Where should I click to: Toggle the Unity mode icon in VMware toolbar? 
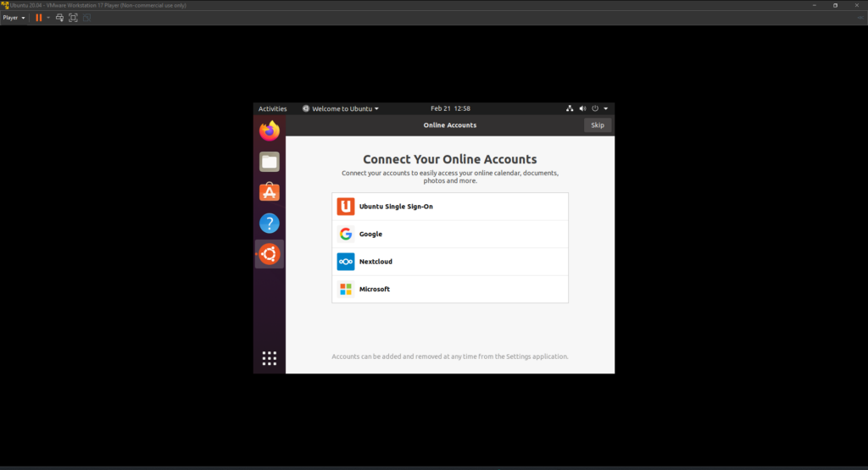(x=86, y=18)
